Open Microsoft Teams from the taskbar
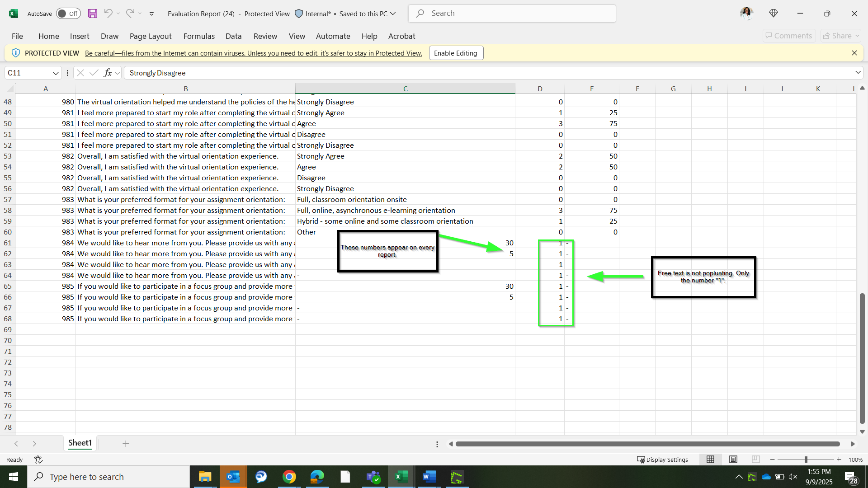This screenshot has width=868, height=488. click(373, 477)
